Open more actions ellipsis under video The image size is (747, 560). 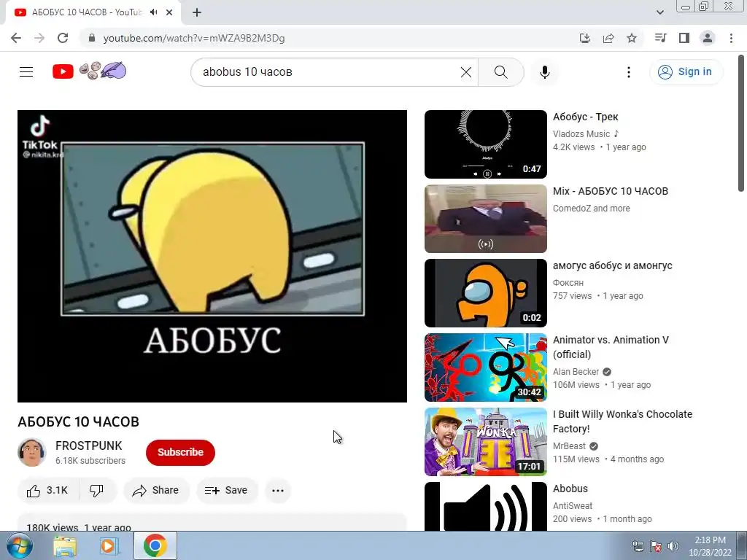coord(278,491)
